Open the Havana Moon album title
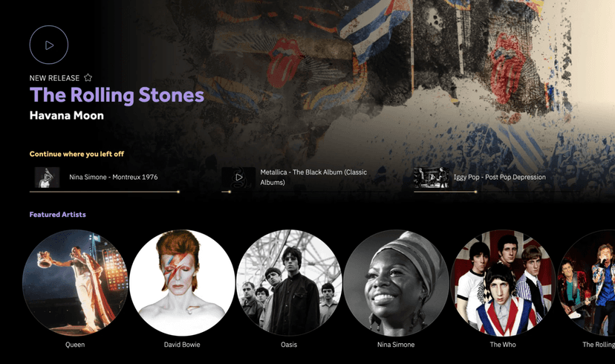 pyautogui.click(x=67, y=116)
